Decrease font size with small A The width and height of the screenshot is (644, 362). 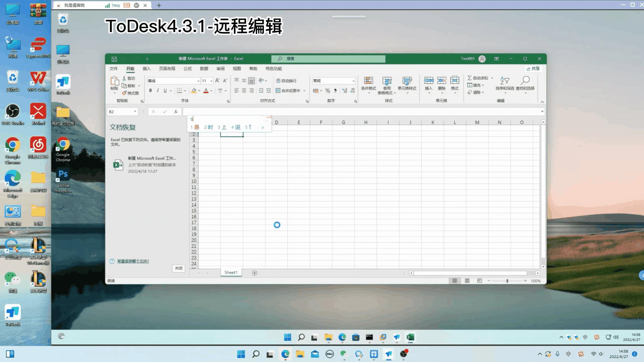click(x=225, y=81)
